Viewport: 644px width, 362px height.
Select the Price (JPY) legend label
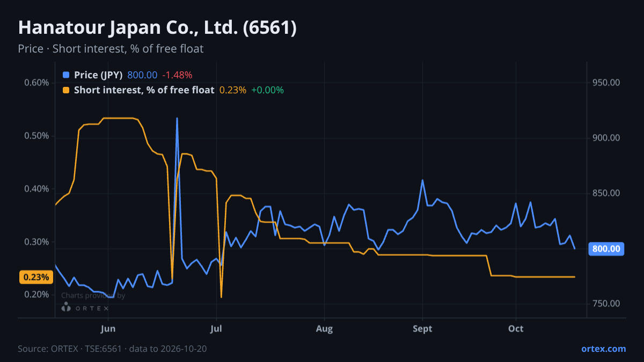(x=98, y=75)
